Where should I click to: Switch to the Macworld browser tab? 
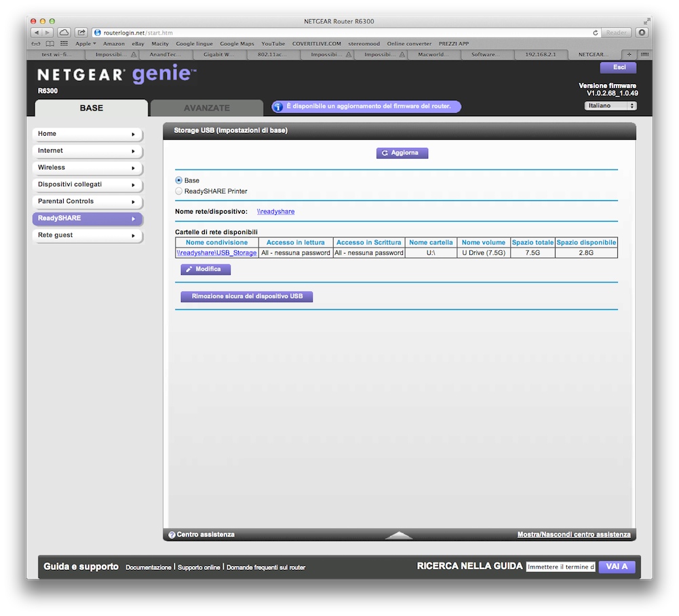click(x=433, y=54)
